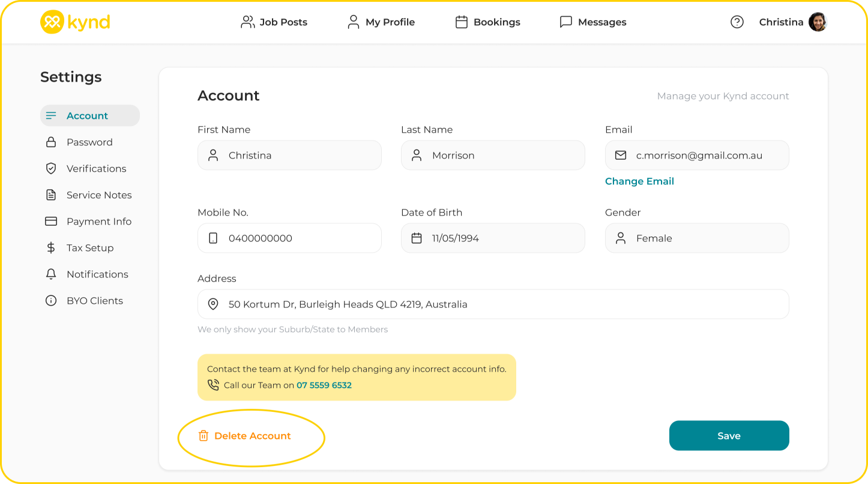Screen dimensions: 868x484
Task: Go to Bookings in top navigation
Action: click(x=487, y=22)
